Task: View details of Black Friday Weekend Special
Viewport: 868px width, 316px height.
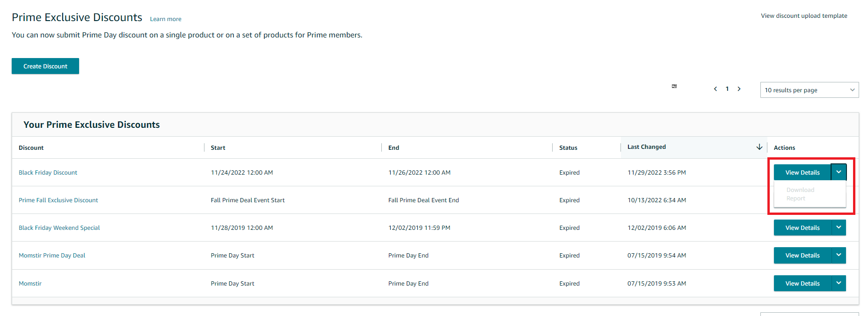Action: pos(802,228)
